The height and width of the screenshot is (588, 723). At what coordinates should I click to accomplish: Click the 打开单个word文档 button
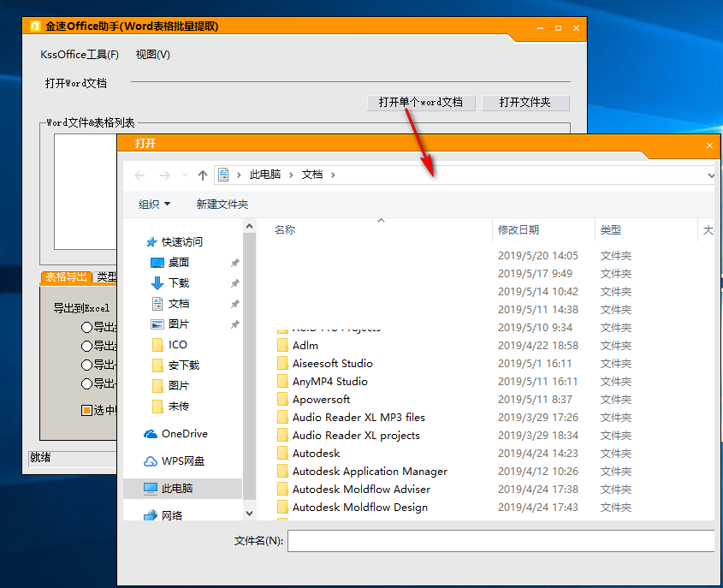click(x=421, y=103)
